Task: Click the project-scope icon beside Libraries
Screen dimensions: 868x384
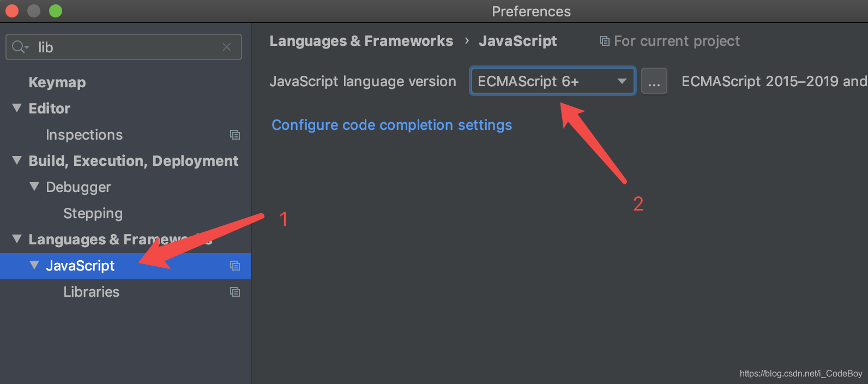Action: [235, 292]
